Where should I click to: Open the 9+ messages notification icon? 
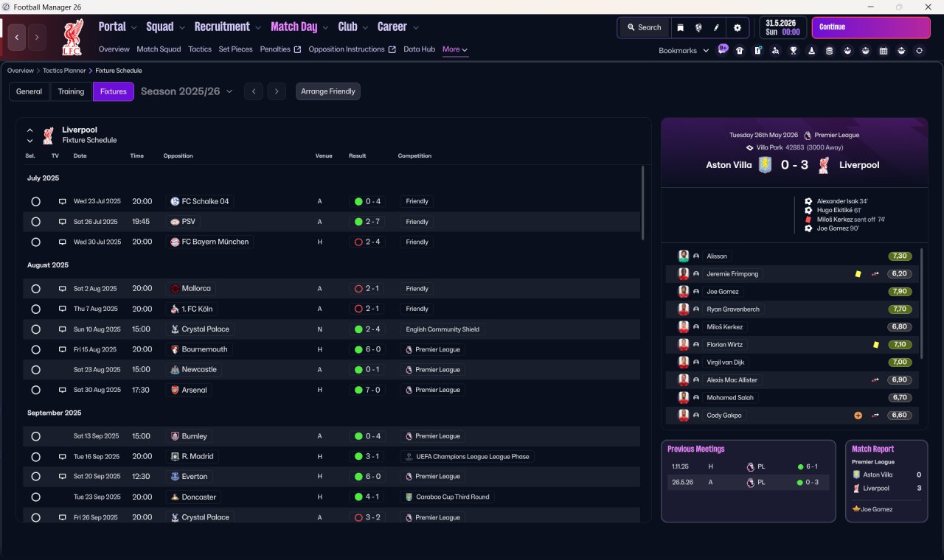723,50
